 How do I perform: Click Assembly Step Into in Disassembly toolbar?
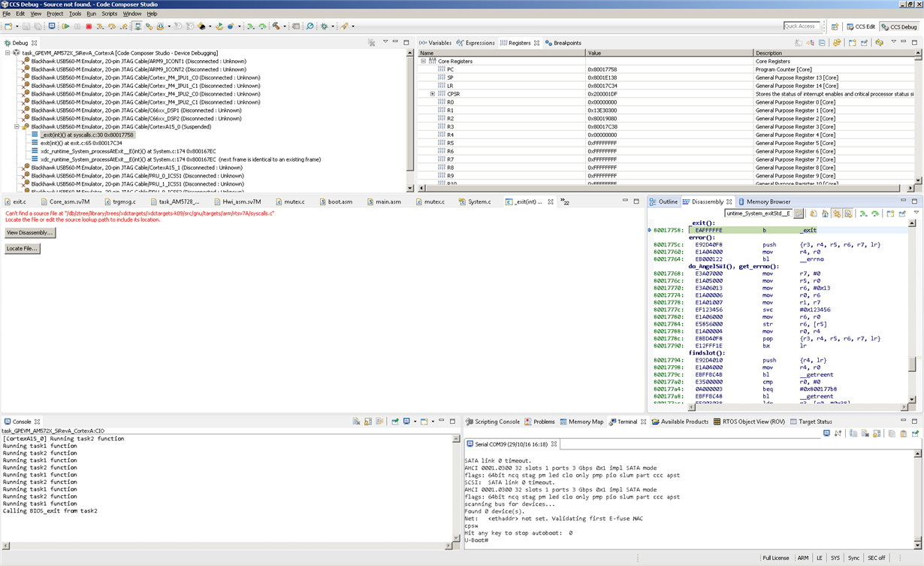pyautogui.click(x=863, y=213)
